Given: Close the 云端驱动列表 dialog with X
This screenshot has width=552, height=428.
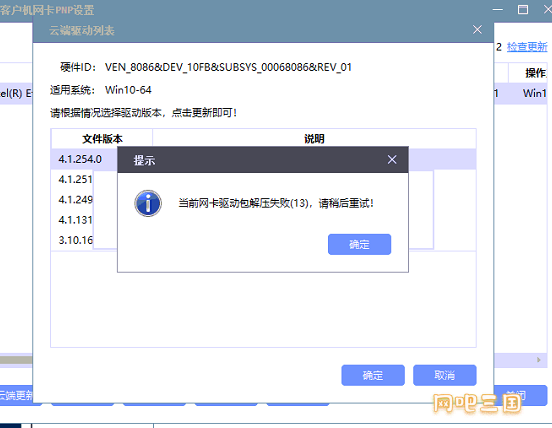Looking at the screenshot, I should [477, 30].
